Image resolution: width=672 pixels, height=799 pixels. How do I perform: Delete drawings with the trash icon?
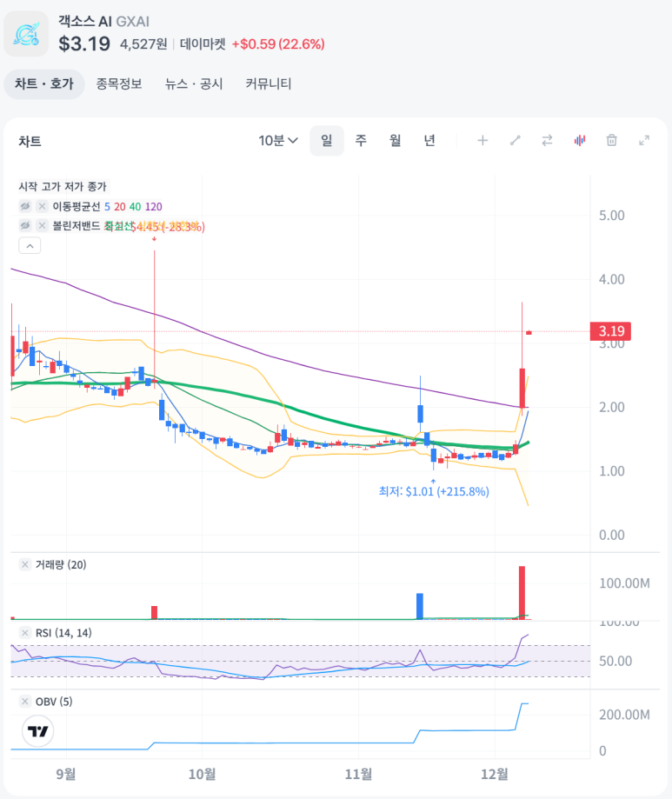tap(612, 140)
